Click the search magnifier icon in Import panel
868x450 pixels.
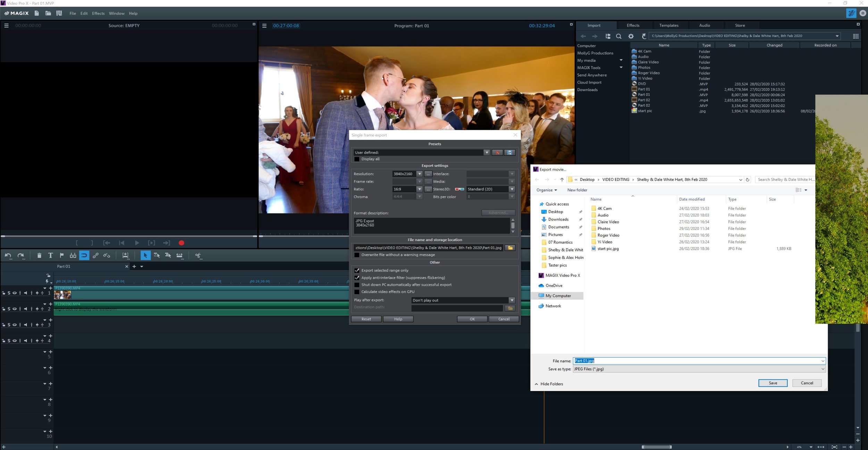pyautogui.click(x=619, y=36)
